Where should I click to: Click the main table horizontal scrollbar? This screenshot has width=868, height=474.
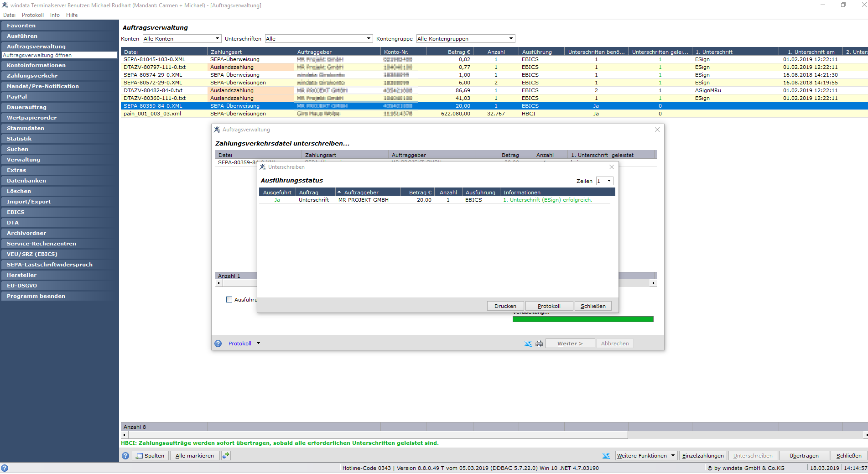[x=378, y=435]
